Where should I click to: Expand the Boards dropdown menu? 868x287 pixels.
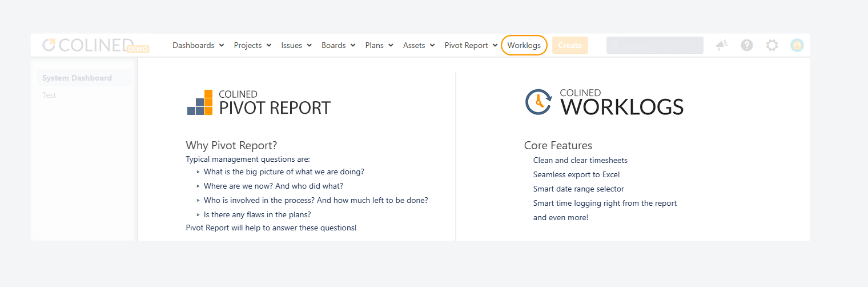pos(339,45)
